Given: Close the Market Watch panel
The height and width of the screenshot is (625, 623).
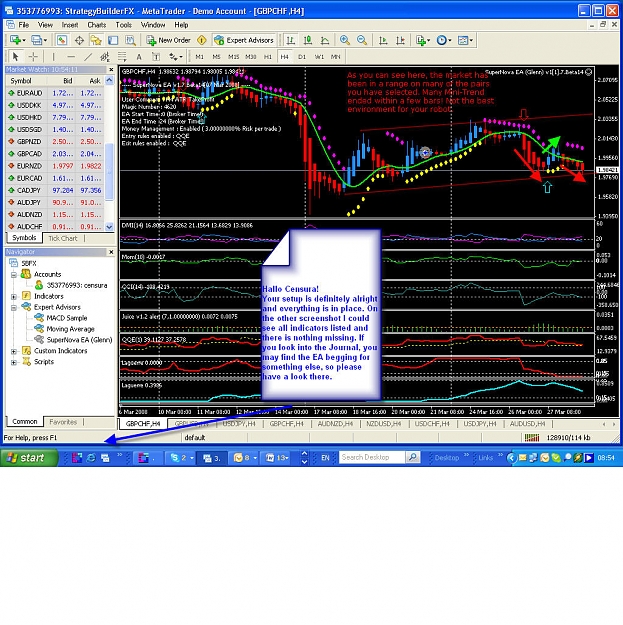Looking at the screenshot, I should 111,69.
